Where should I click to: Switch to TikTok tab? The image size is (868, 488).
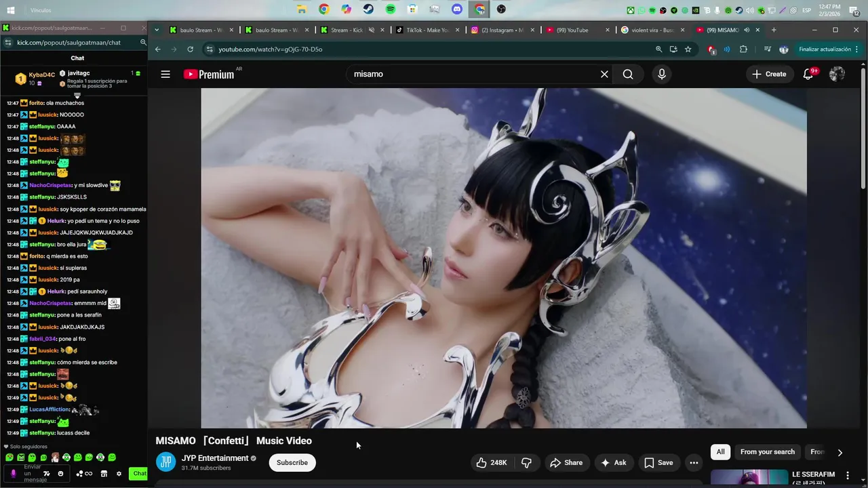tap(428, 30)
